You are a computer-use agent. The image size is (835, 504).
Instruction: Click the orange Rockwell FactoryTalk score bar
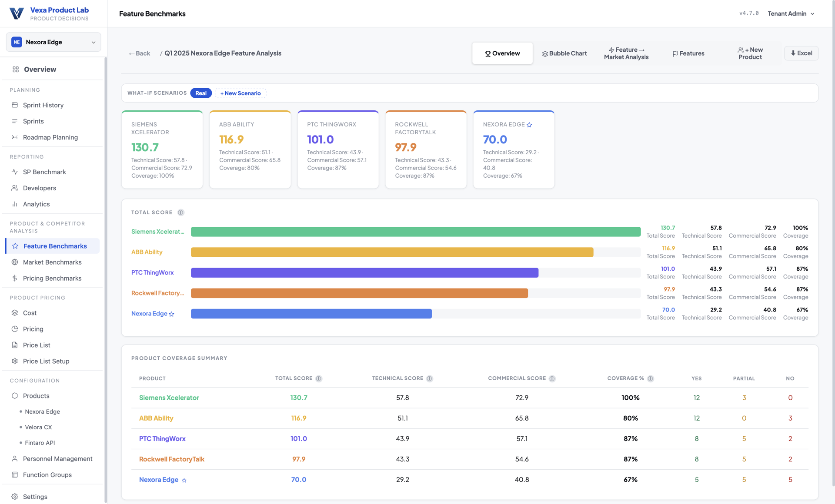coord(360,293)
